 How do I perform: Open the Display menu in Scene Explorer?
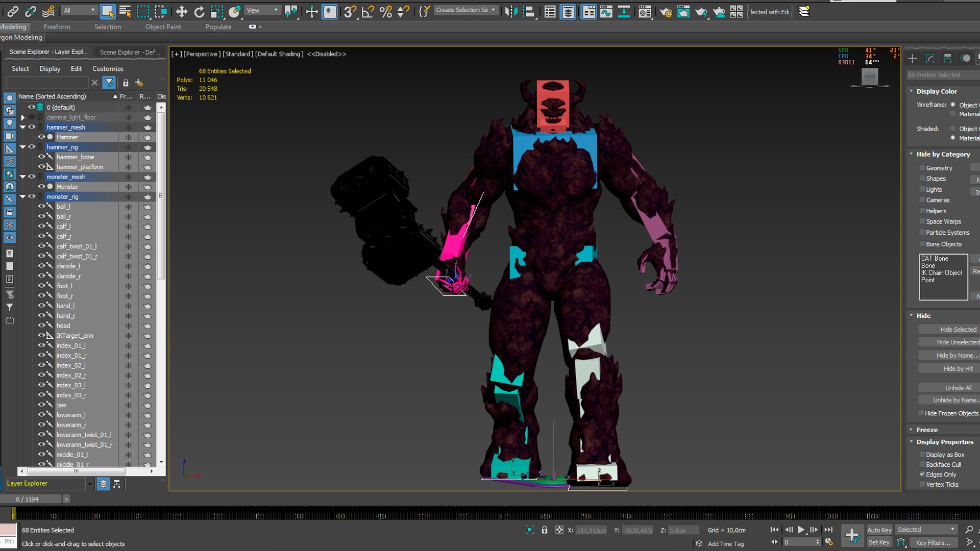coord(50,68)
